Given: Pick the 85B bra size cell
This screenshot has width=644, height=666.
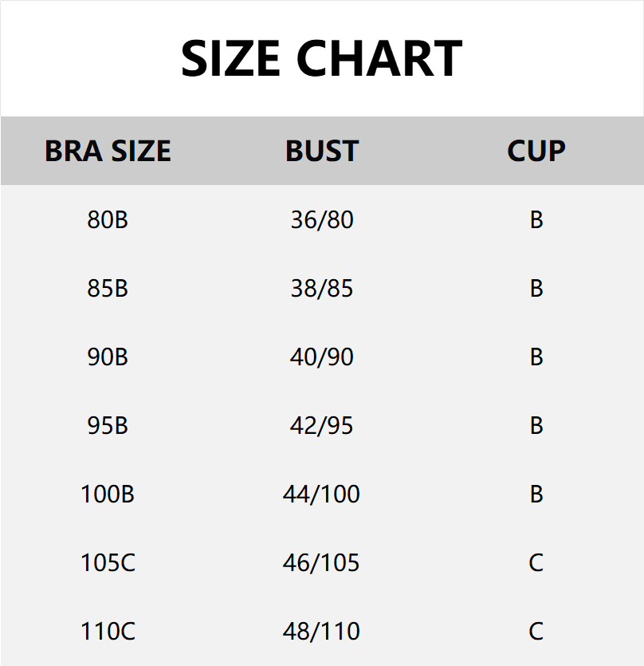Looking at the screenshot, I should (x=108, y=288).
